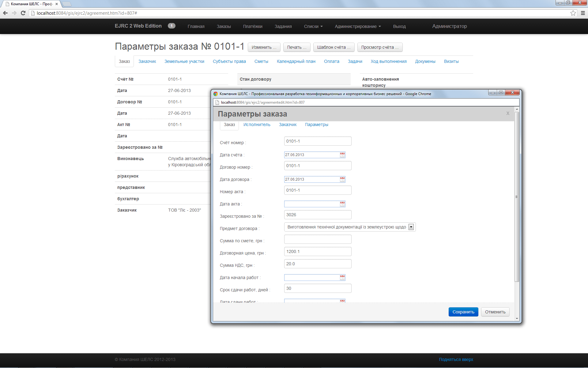Open Списки navbar dropdown
Image resolution: width=588 pixels, height=368 pixels.
pyautogui.click(x=313, y=26)
